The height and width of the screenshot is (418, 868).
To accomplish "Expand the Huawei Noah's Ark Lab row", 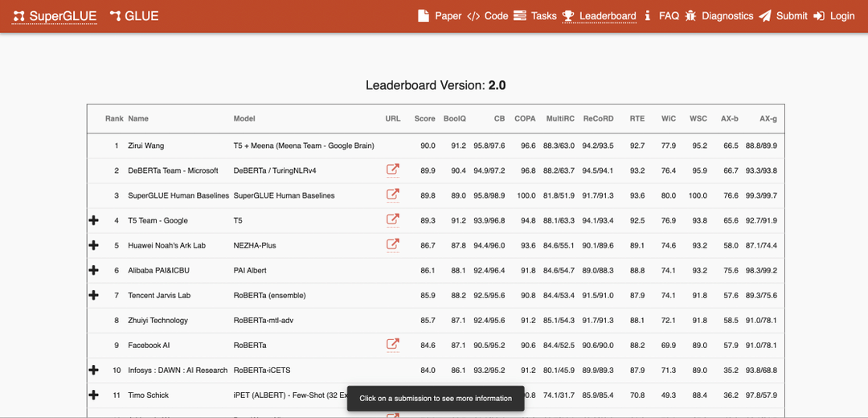I will (x=94, y=245).
